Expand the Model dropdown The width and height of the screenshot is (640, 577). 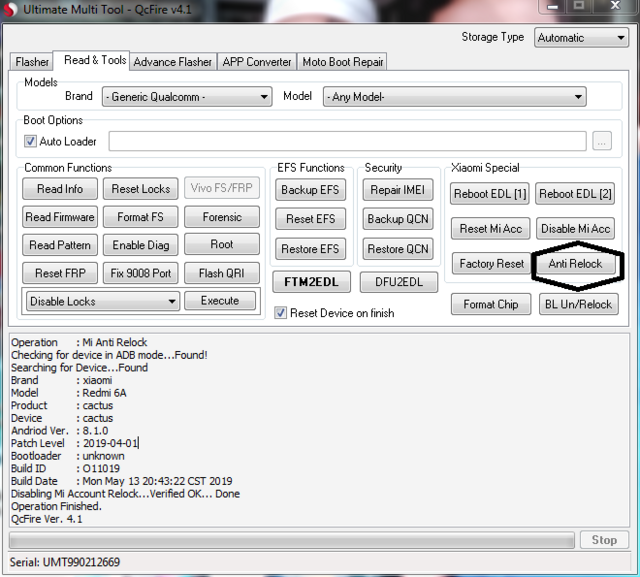(454, 97)
